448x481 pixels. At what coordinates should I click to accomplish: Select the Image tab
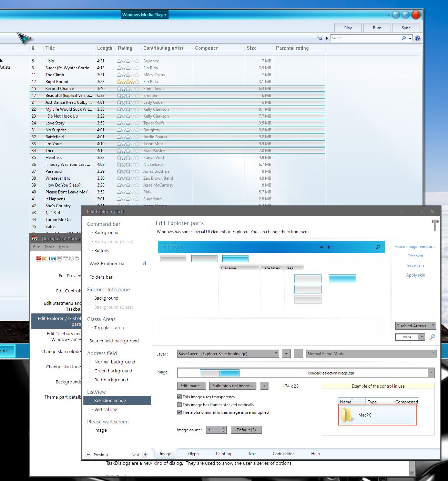(x=165, y=454)
